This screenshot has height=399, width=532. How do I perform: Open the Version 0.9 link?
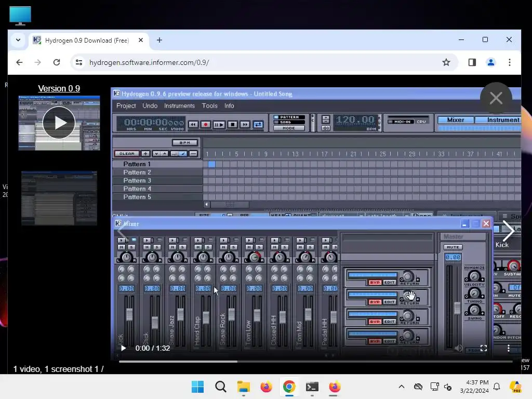[x=59, y=88]
